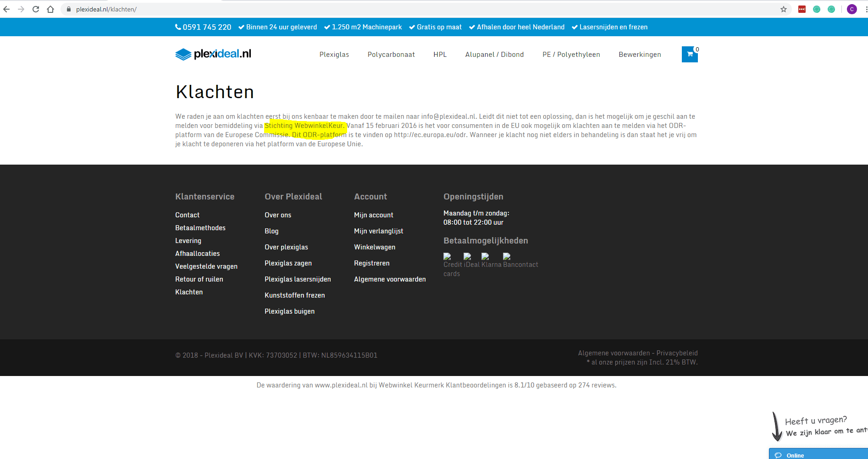Screen dimensions: 868x459
Task: Open the user profile avatar icon
Action: (x=851, y=9)
